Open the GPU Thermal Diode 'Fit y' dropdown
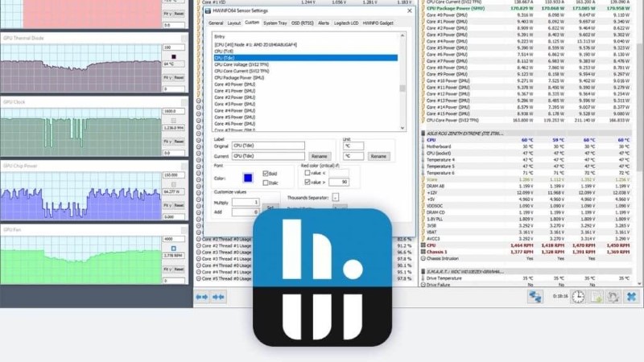Image resolution: width=644 pixels, height=362 pixels. pos(167,77)
